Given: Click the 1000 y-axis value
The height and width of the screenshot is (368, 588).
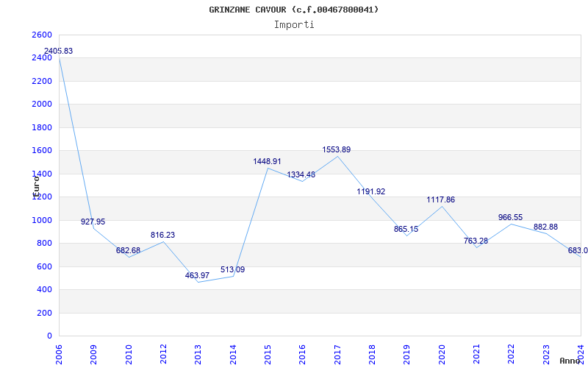Looking at the screenshot, I should point(43,220).
